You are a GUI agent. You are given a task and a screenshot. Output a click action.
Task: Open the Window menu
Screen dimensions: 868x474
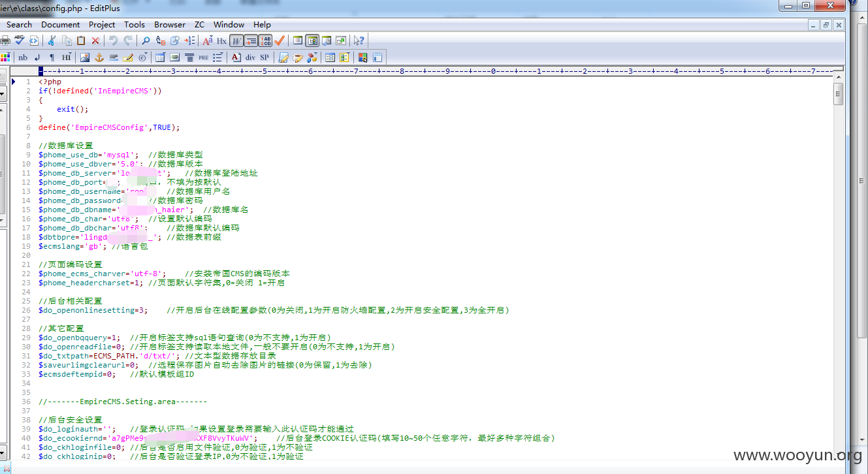click(229, 24)
